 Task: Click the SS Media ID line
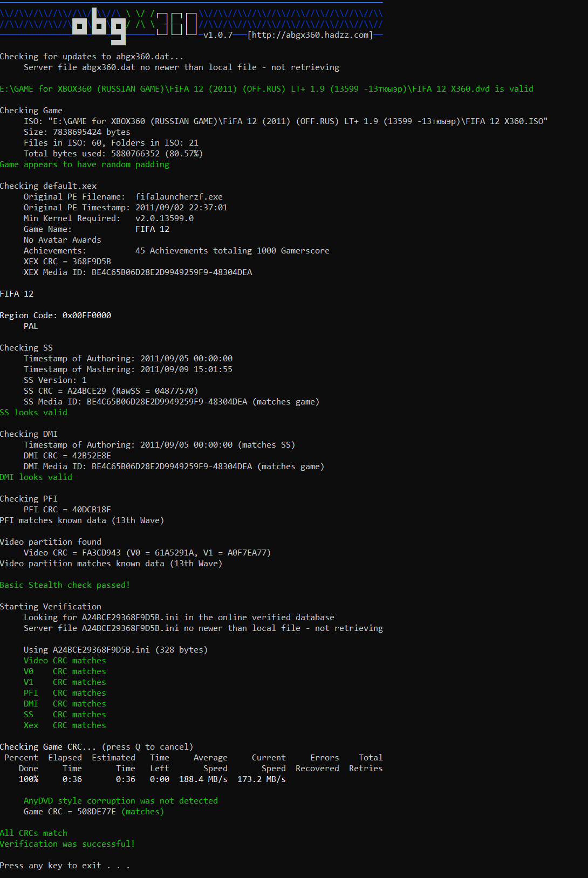click(172, 402)
